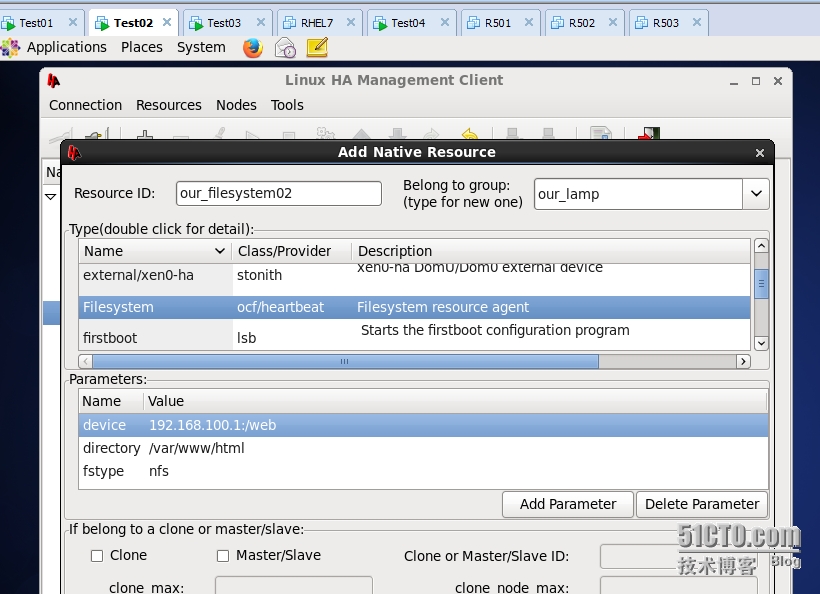Launch Firefox from the top panel
Image resolution: width=820 pixels, height=594 pixels.
click(x=253, y=48)
